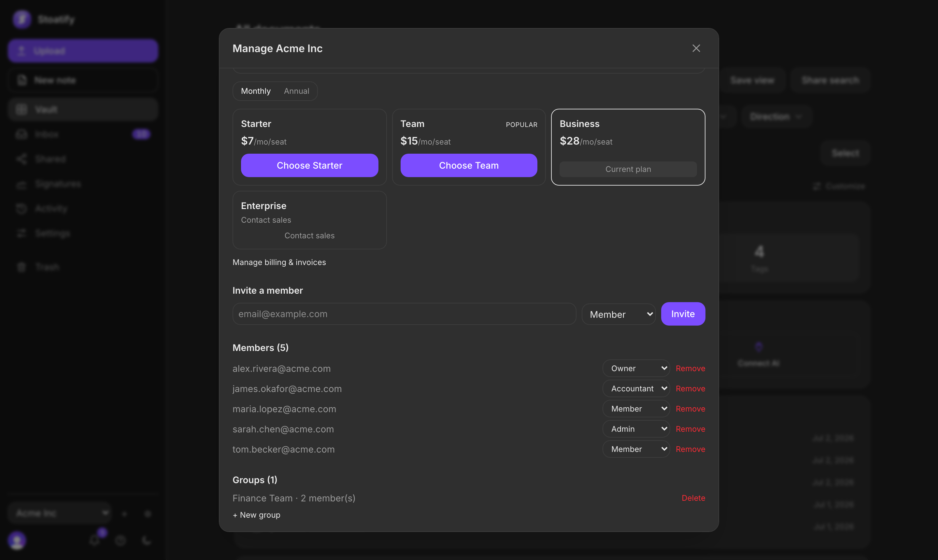Open the Acme Inc workspace switcher

(x=60, y=513)
